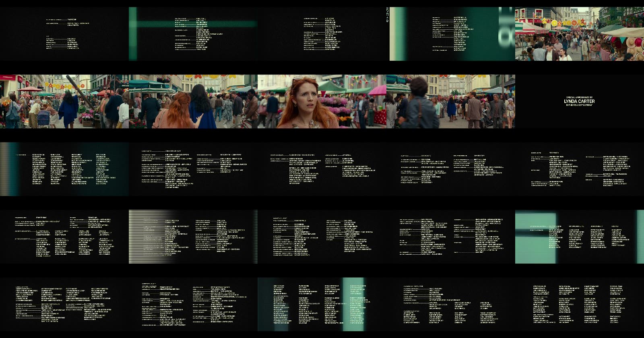Select the credits frame with wide green bands on both sides
Screen dimensions: 644x338
click(x=451, y=34)
